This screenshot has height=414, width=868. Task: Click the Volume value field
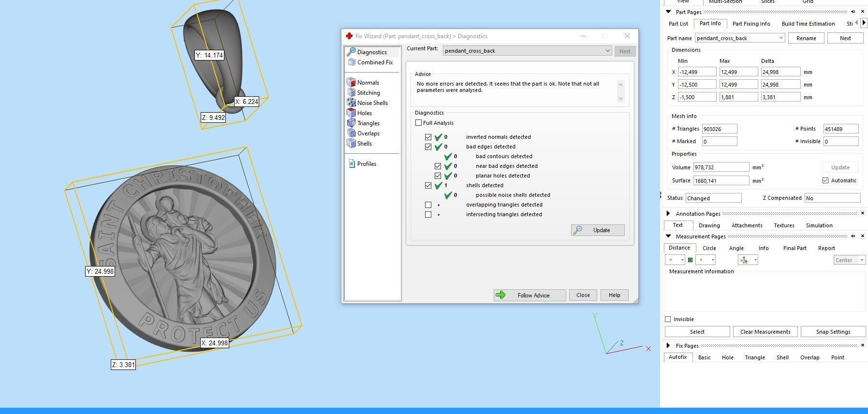721,167
